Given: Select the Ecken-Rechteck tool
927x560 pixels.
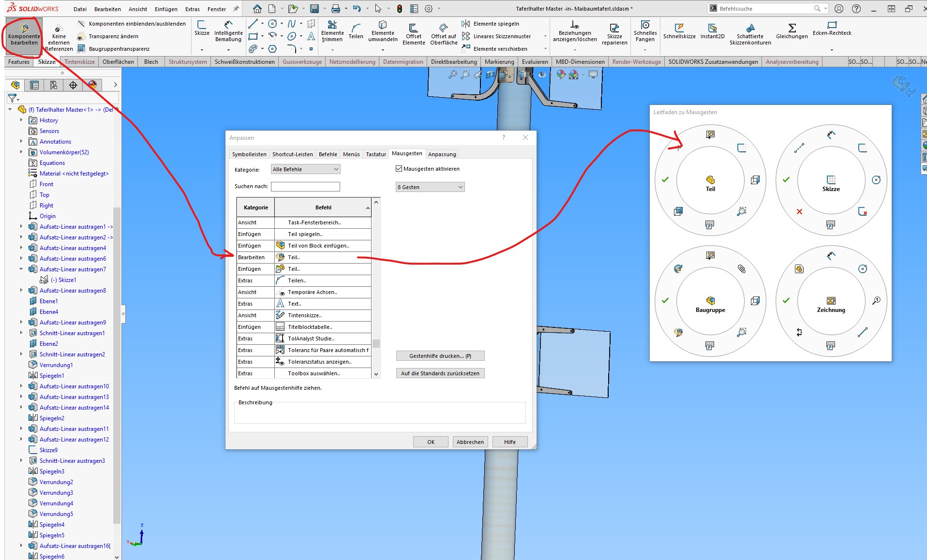Looking at the screenshot, I should click(x=832, y=29).
